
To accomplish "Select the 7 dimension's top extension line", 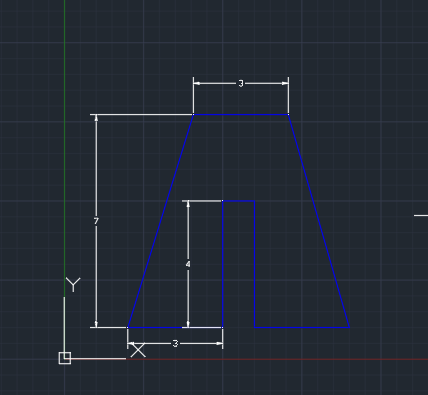I will 142,115.
